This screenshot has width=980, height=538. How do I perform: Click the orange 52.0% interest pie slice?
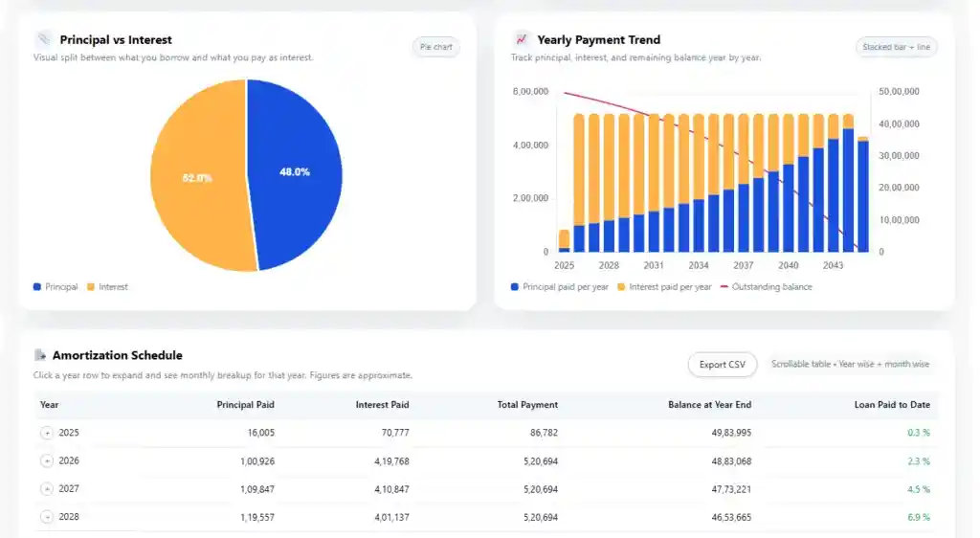click(x=196, y=178)
